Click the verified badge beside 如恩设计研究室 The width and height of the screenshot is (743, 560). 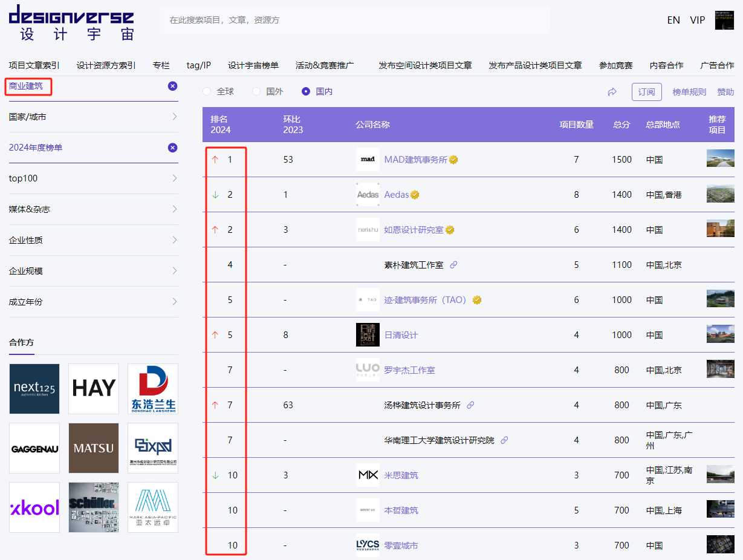[x=450, y=230]
